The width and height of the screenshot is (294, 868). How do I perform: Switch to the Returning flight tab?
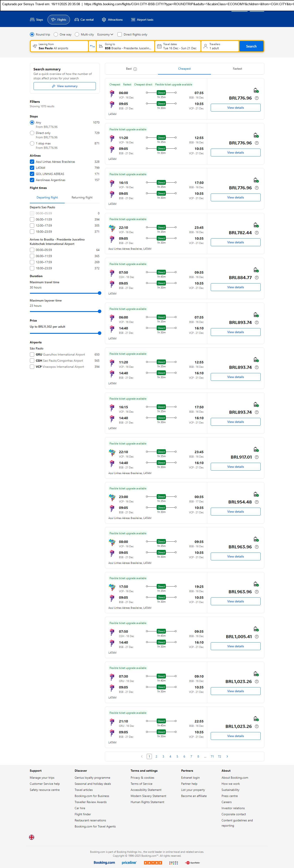click(x=82, y=197)
